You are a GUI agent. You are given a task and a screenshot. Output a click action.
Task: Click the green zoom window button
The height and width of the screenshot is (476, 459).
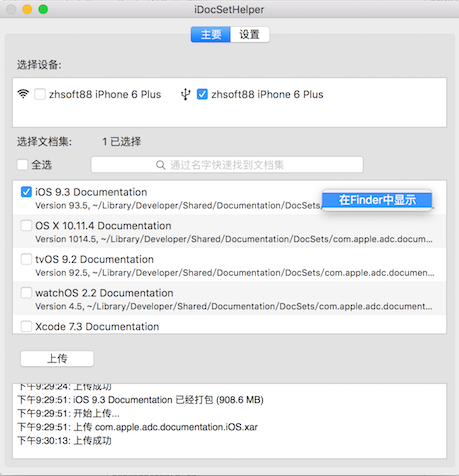point(43,9)
